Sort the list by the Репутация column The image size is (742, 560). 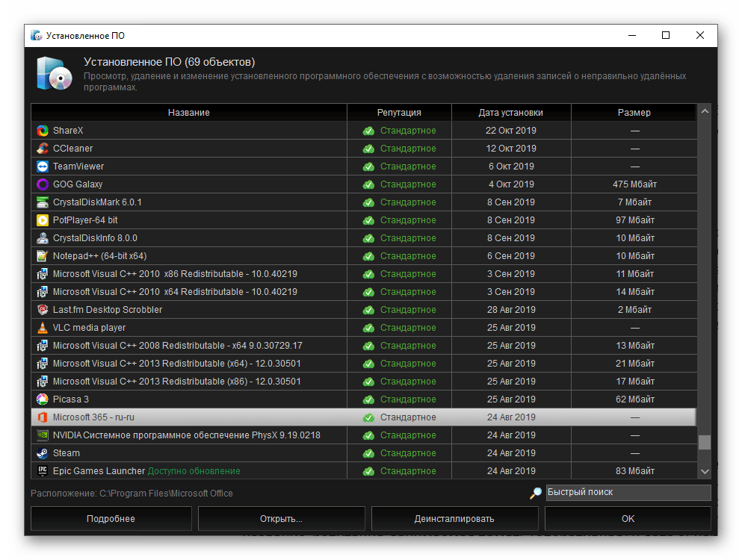pyautogui.click(x=399, y=113)
